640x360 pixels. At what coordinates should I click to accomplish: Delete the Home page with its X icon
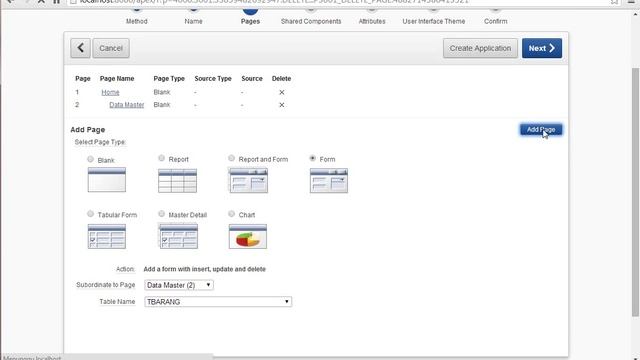(x=282, y=92)
